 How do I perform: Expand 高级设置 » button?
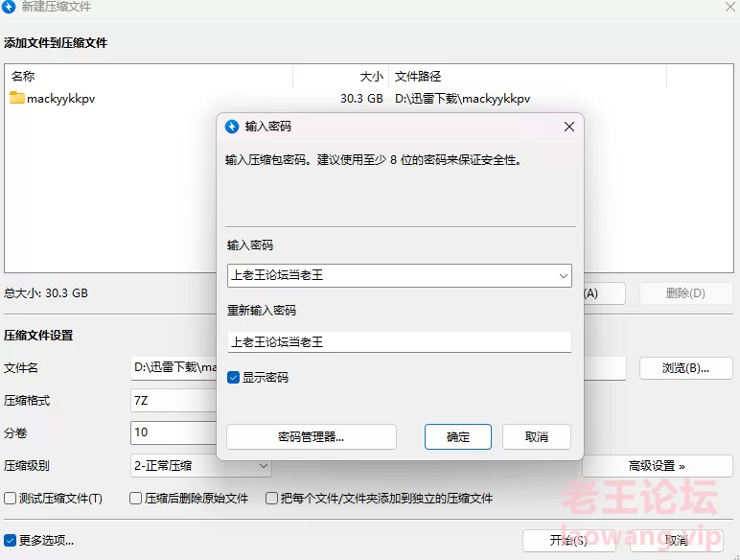tap(657, 466)
